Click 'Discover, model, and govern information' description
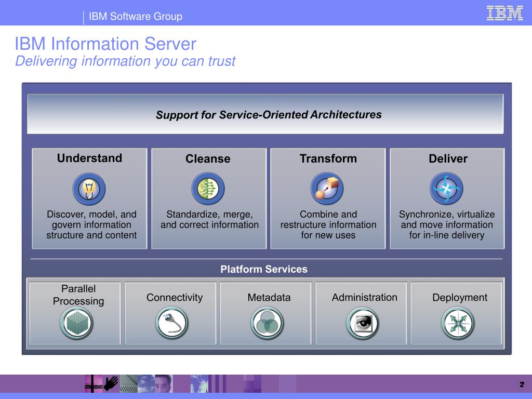The height and width of the screenshot is (399, 532). pos(91,224)
